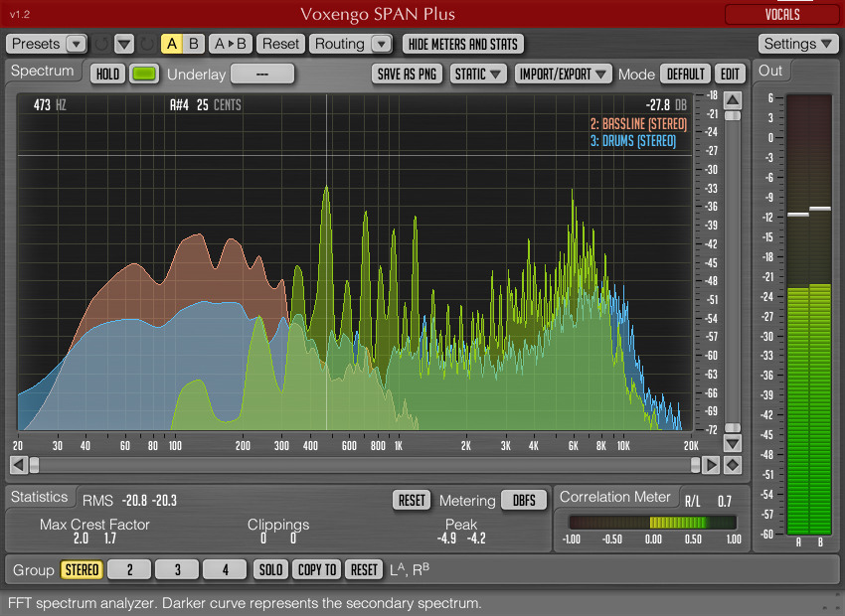Open the Import/Export menu
This screenshot has width=845, height=616.
[563, 74]
